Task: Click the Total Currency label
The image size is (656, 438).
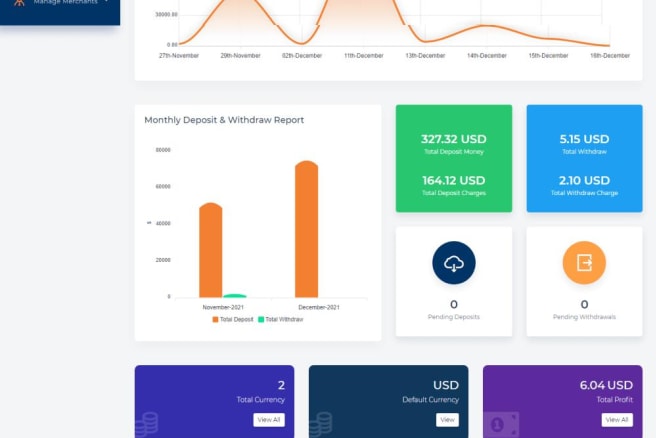Action: point(260,400)
